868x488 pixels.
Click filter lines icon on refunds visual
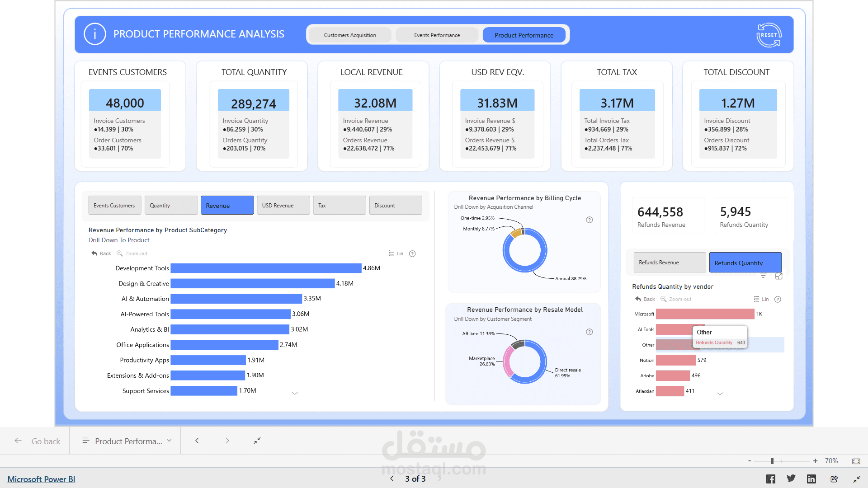coord(763,276)
